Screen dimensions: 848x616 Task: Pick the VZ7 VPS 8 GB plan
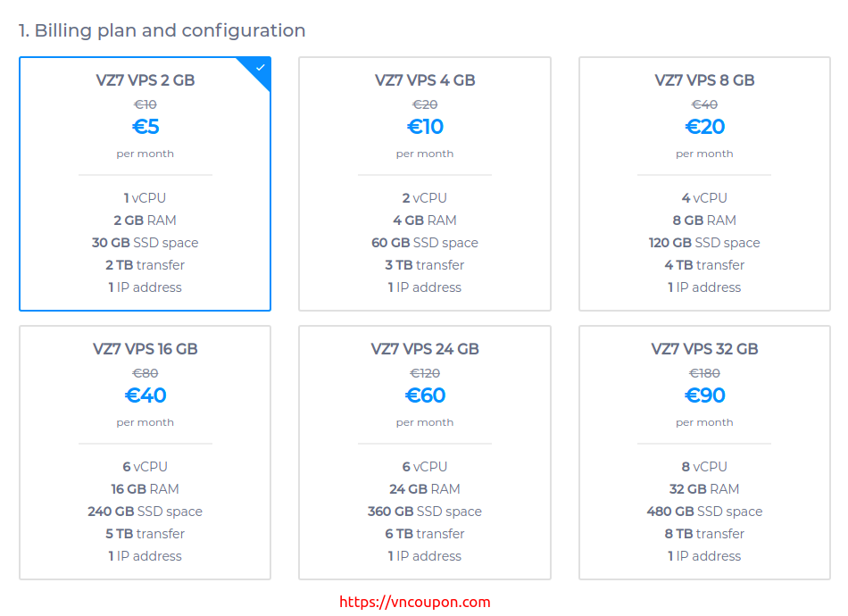[x=704, y=184]
